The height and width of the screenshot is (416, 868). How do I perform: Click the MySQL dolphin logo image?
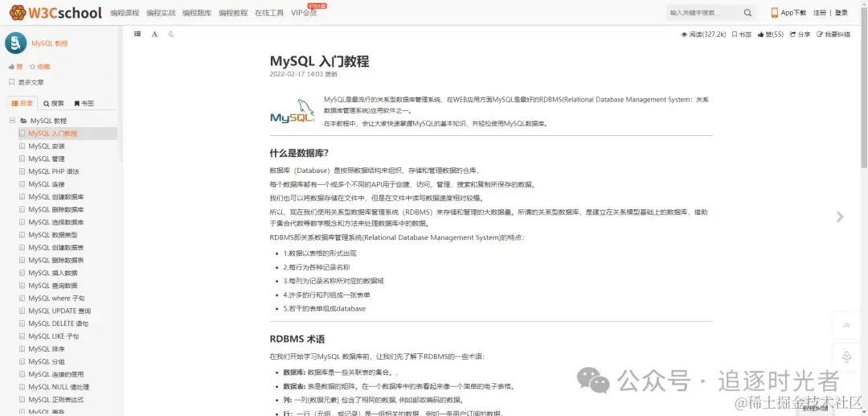(x=293, y=111)
